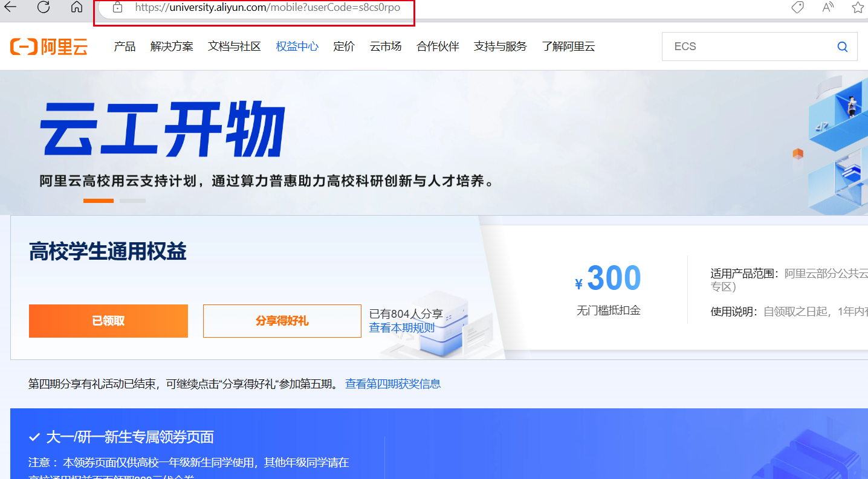Viewport: 868px width, 479px height.
Task: Select the second gray banner indicator
Action: 132,201
